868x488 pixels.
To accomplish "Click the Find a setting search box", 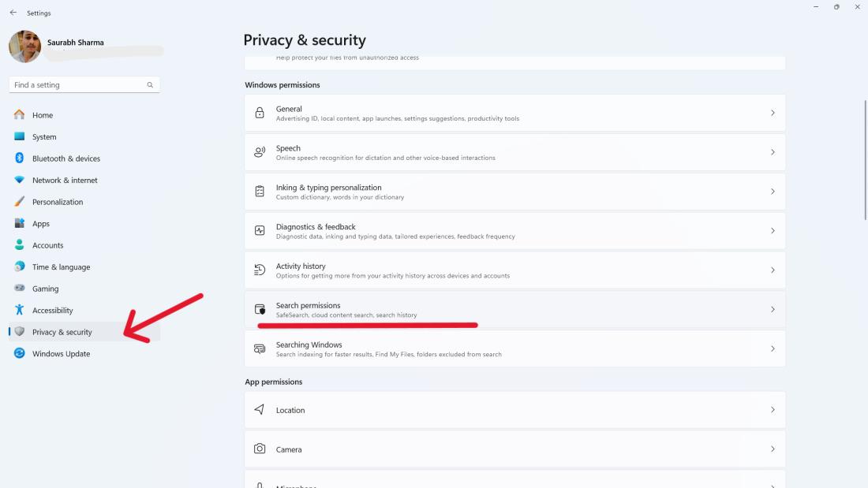I will 79,85.
